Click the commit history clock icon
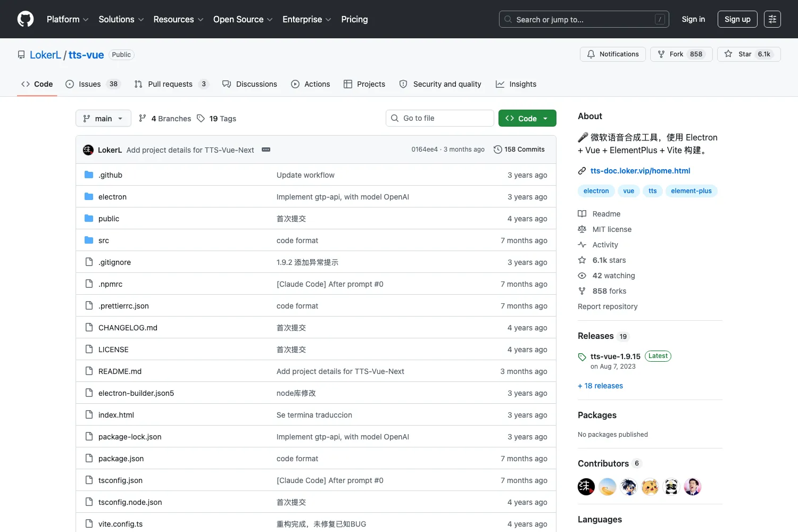The image size is (798, 532). coord(498,149)
